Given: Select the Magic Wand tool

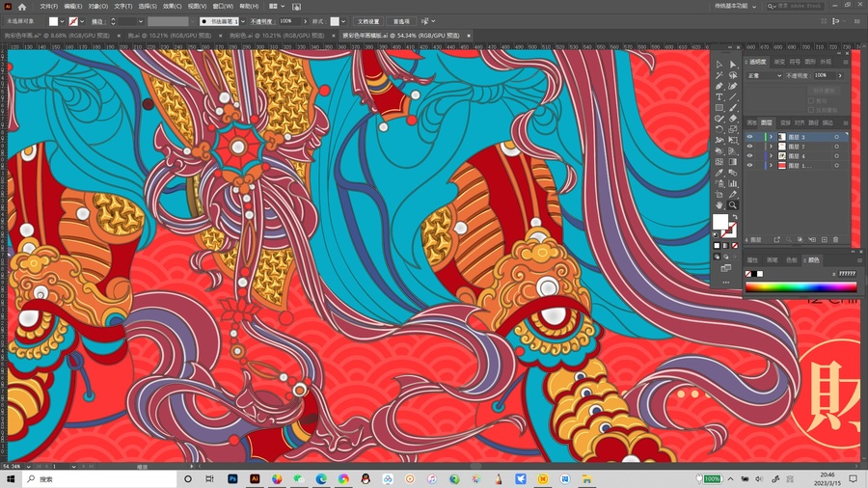Looking at the screenshot, I should tap(719, 75).
